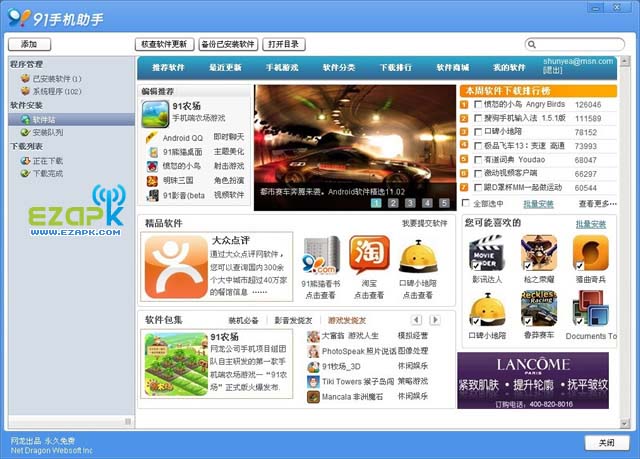Open Android QQ icon in 编辑推荐
640x459 pixels.
click(152, 137)
